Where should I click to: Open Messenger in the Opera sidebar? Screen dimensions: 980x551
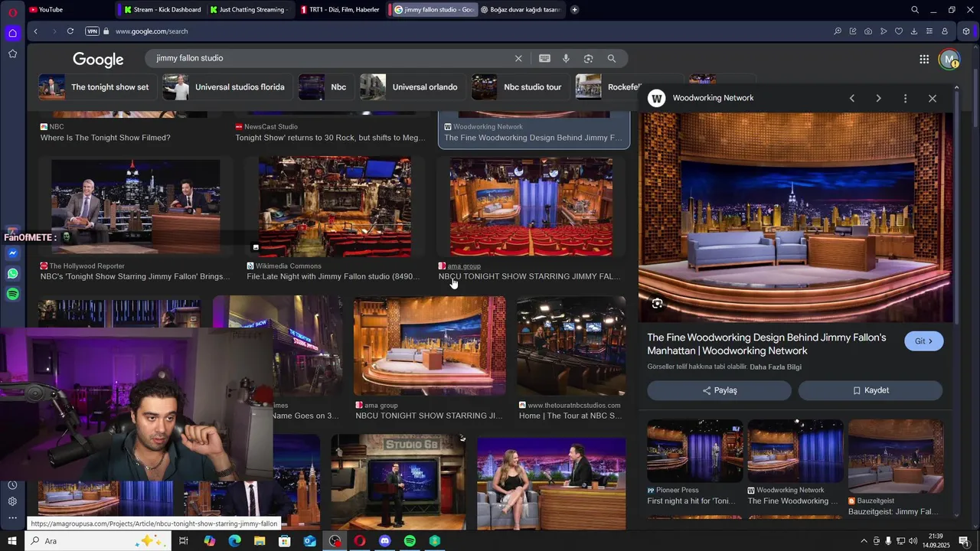tap(12, 253)
